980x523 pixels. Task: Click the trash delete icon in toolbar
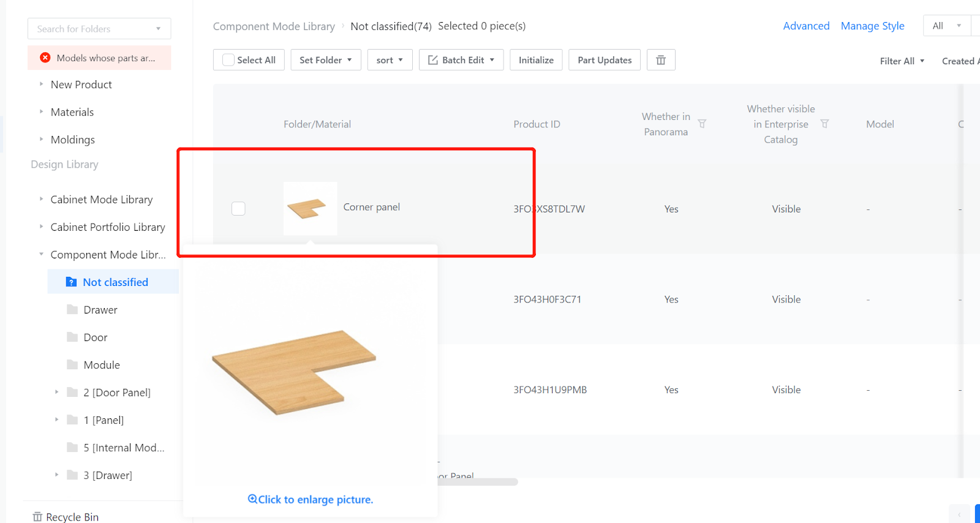click(661, 60)
